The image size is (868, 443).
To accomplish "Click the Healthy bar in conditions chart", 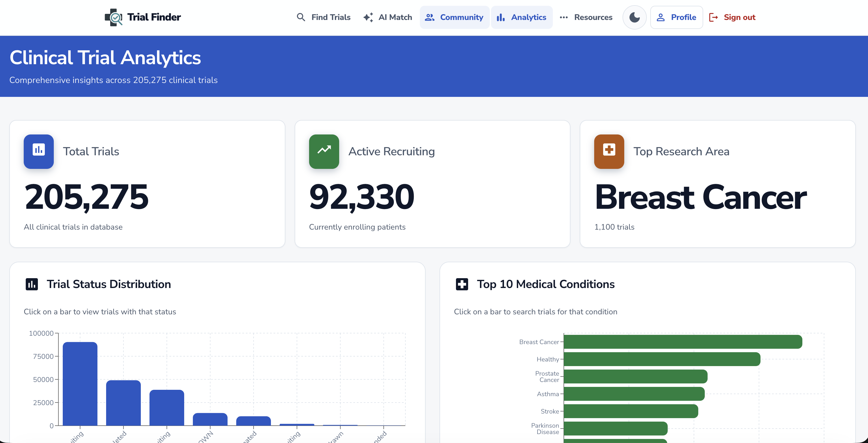I will click(662, 359).
